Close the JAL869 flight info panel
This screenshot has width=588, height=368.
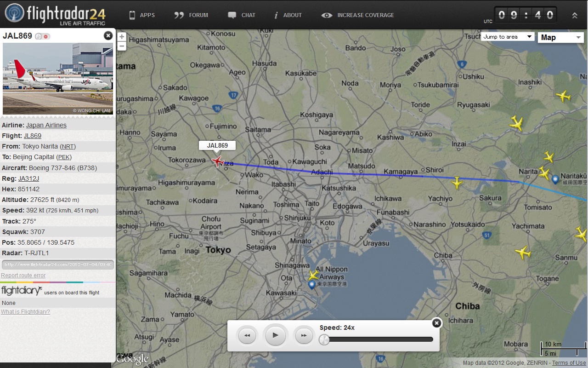coord(108,35)
